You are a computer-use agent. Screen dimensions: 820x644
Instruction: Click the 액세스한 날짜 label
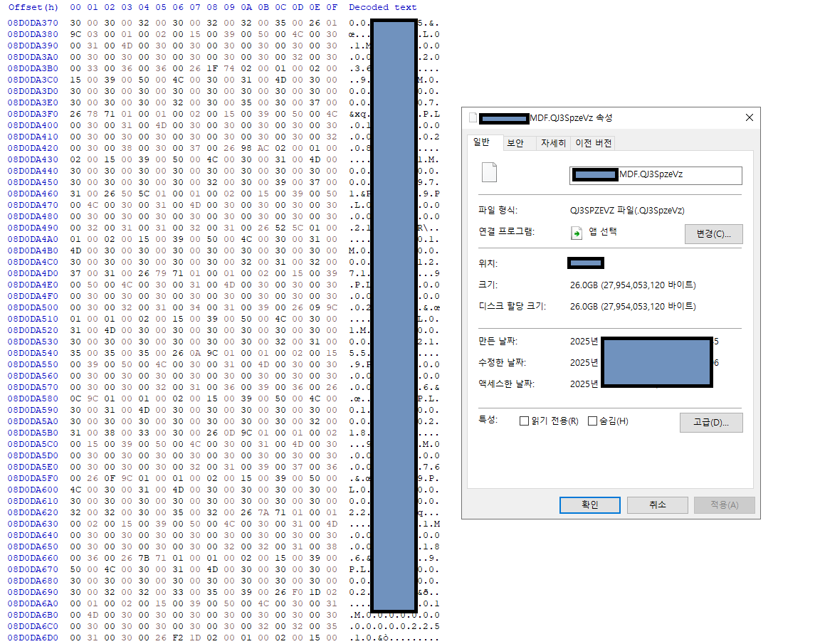coord(506,384)
